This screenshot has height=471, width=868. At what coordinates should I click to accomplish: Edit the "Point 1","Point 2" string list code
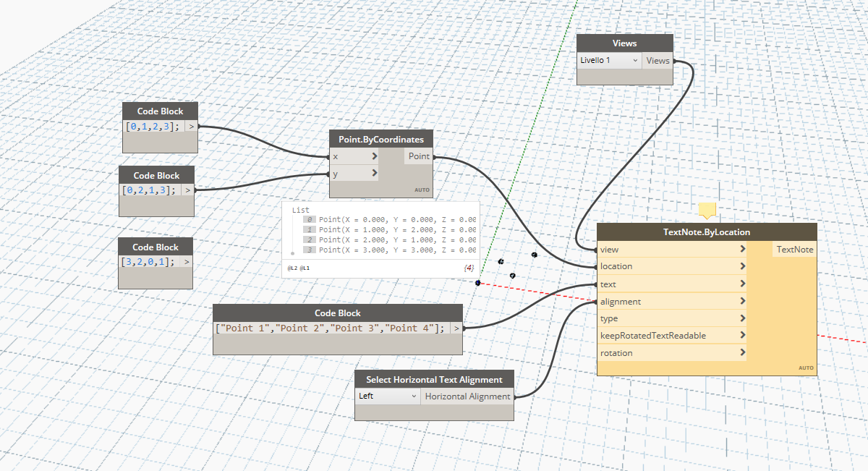click(x=331, y=328)
